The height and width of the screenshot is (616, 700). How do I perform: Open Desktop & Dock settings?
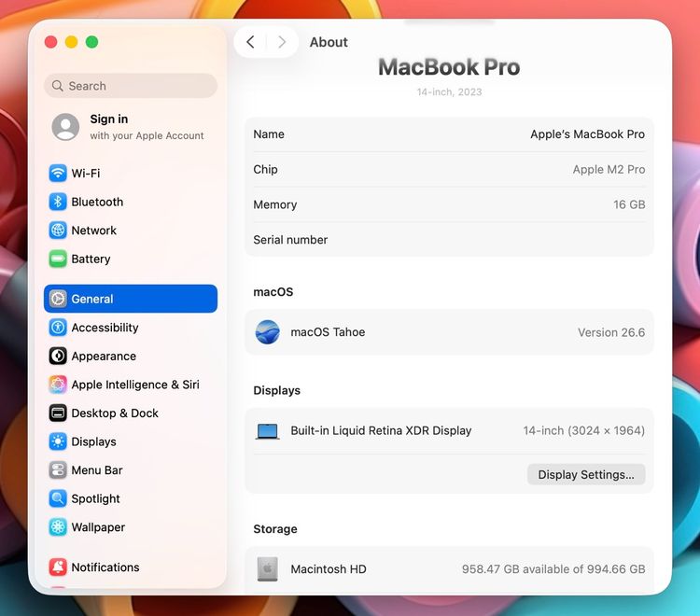coord(131,413)
